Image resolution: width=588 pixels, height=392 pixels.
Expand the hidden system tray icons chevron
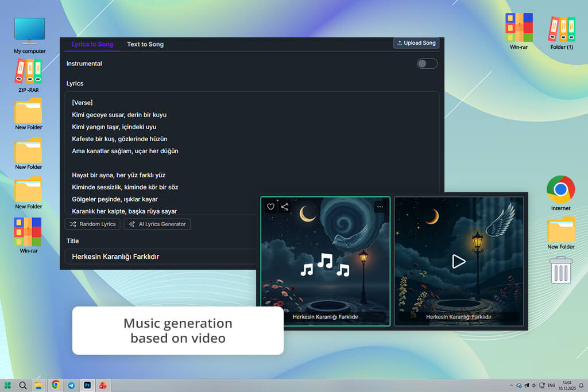click(x=512, y=385)
